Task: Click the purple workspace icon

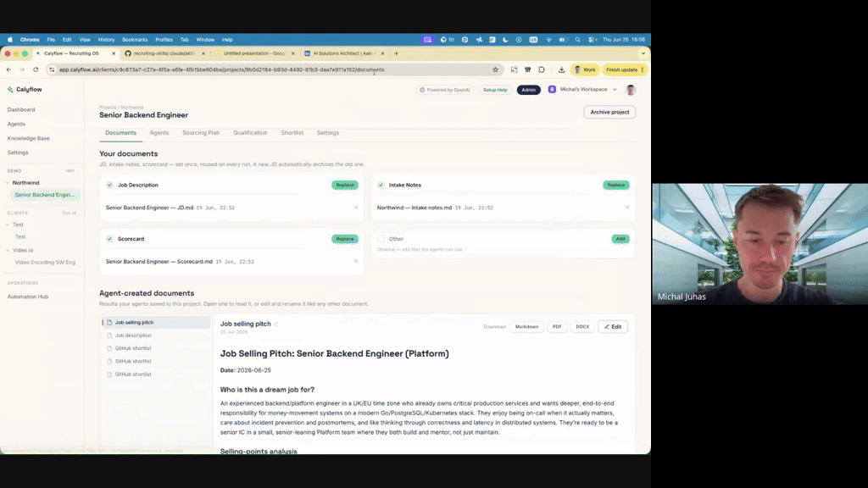Action: point(552,90)
